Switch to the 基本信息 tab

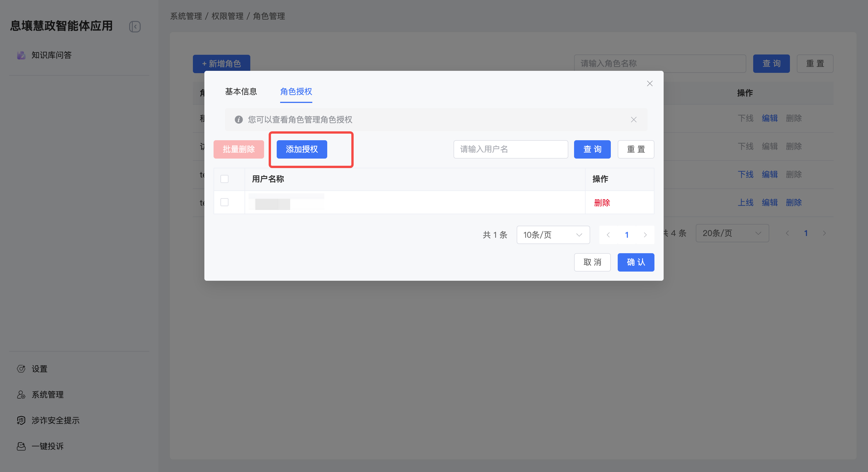pyautogui.click(x=241, y=91)
